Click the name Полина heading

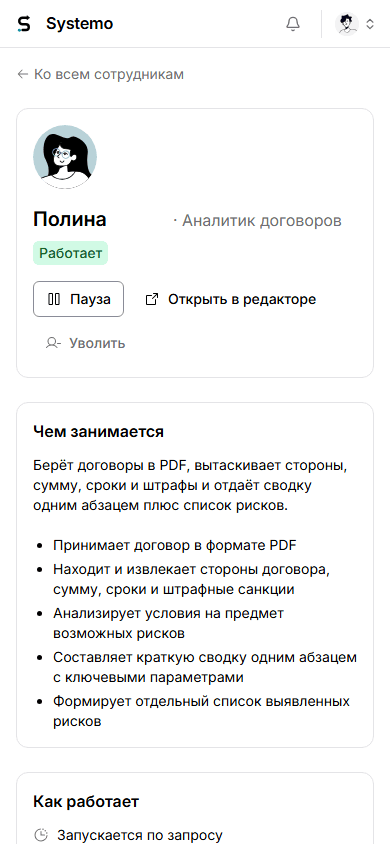tap(70, 219)
